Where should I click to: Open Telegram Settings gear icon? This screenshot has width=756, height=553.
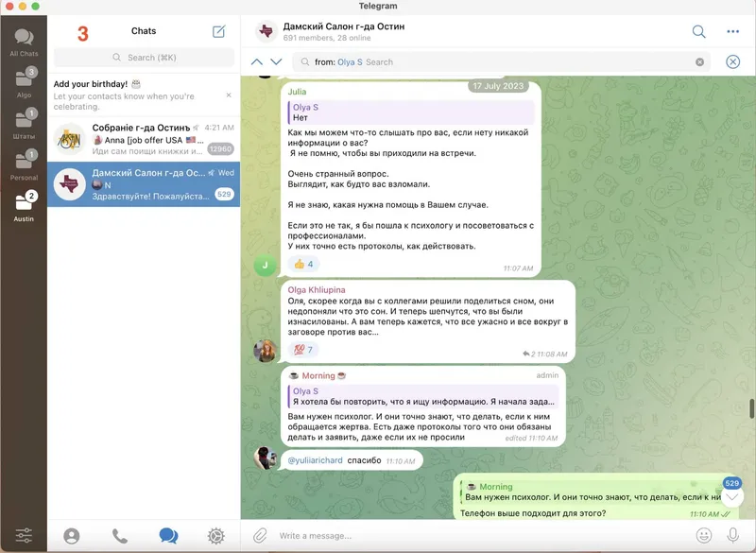coord(215,536)
